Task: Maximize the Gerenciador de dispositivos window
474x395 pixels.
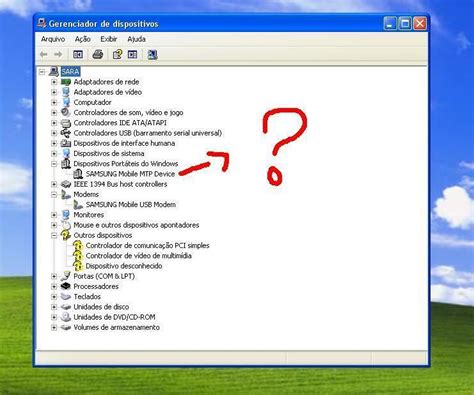Action: (405, 24)
